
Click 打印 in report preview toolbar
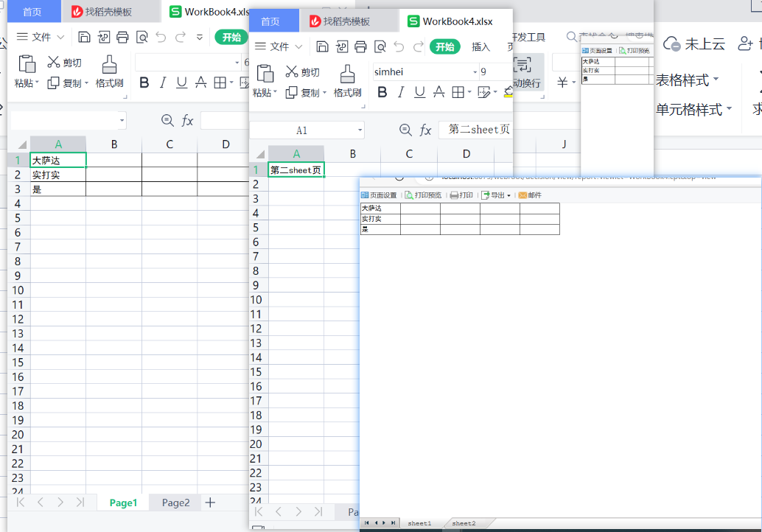pos(461,195)
